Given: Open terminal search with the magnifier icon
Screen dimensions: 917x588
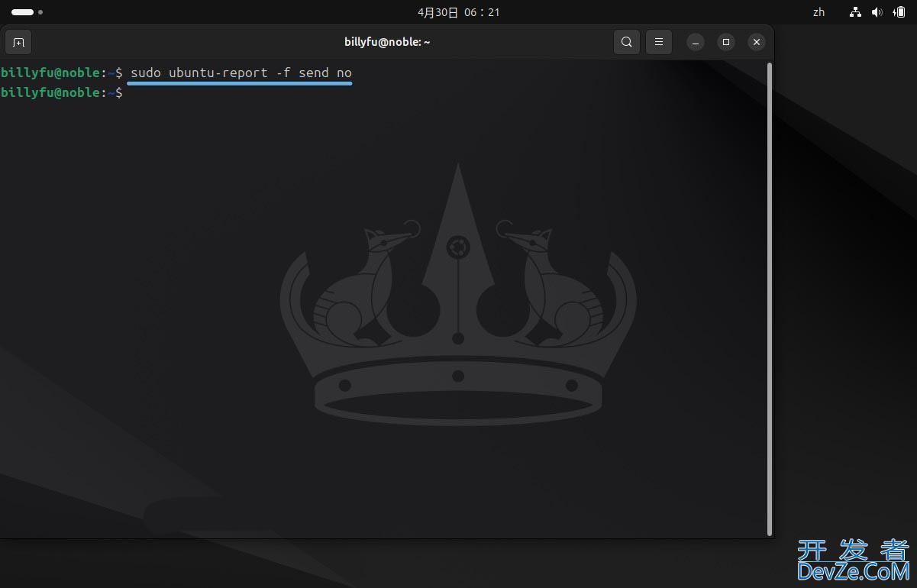Looking at the screenshot, I should pyautogui.click(x=626, y=42).
